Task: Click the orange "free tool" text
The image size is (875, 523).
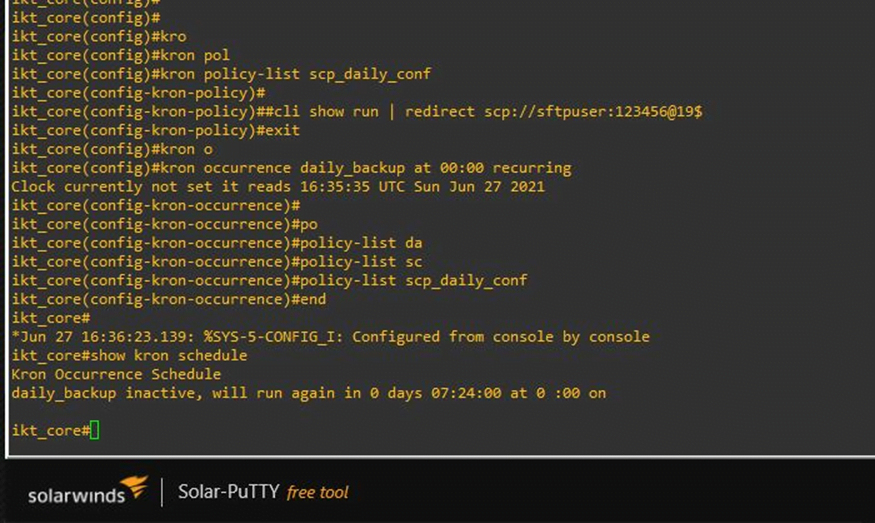Action: (317, 492)
